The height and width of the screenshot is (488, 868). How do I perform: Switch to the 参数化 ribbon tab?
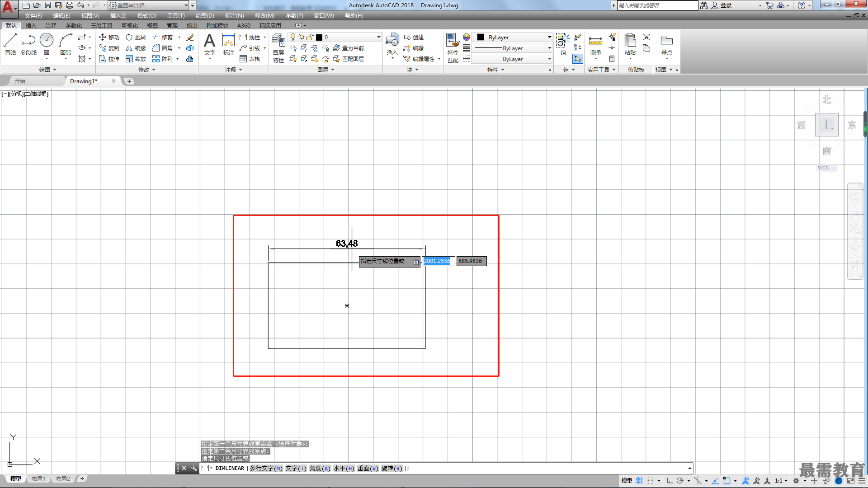pyautogui.click(x=74, y=25)
